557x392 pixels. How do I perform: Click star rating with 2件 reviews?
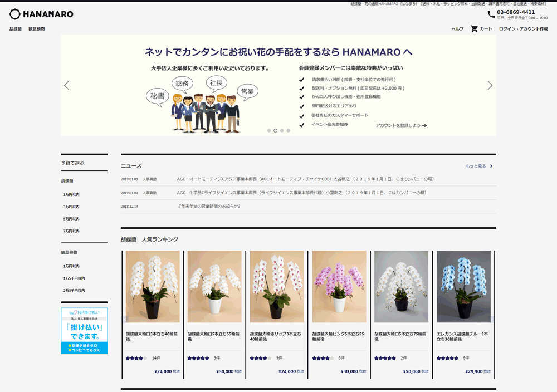click(x=385, y=358)
